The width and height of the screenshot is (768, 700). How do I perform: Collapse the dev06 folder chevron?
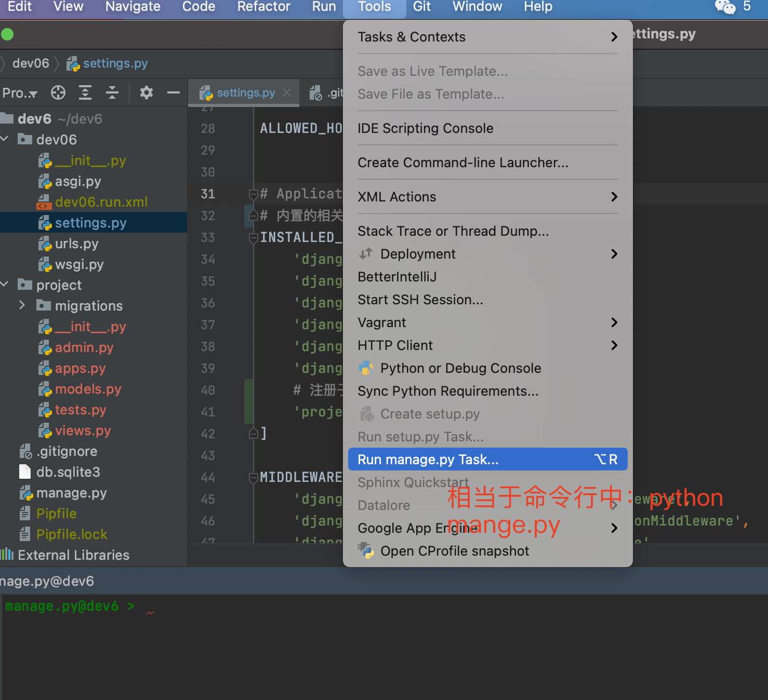[x=5, y=139]
